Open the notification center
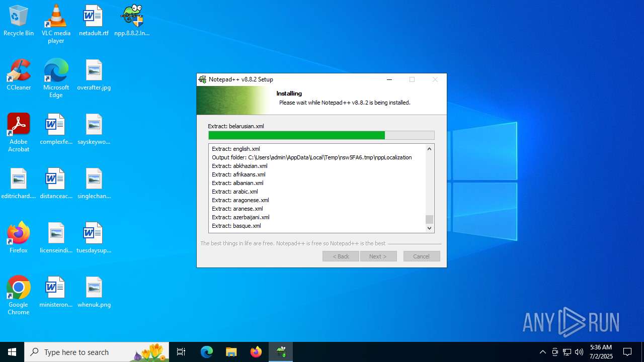Image resolution: width=644 pixels, height=362 pixels. point(627,352)
